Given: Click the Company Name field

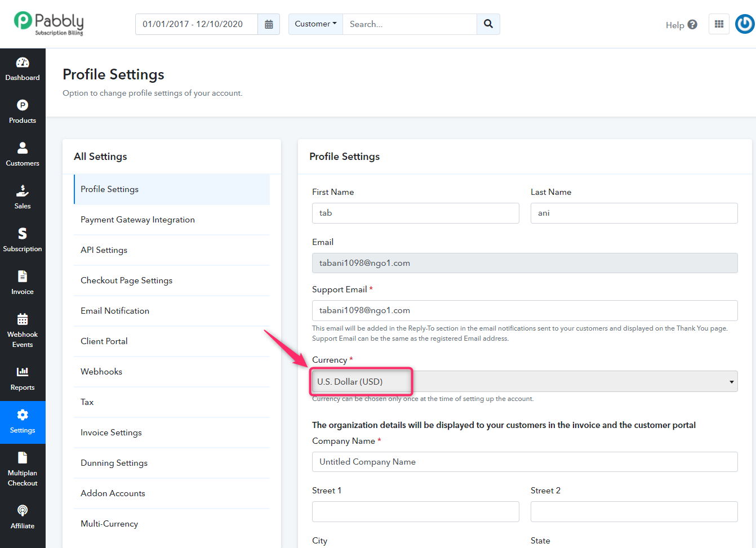Looking at the screenshot, I should tap(524, 462).
